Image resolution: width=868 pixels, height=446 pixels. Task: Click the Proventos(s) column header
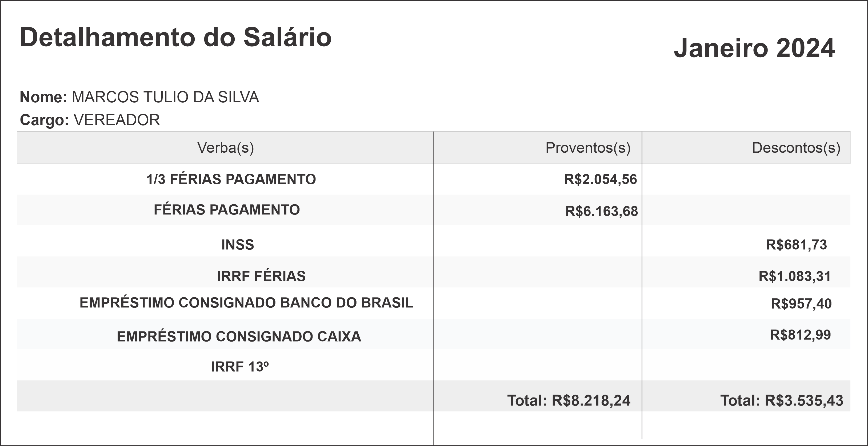point(588,148)
